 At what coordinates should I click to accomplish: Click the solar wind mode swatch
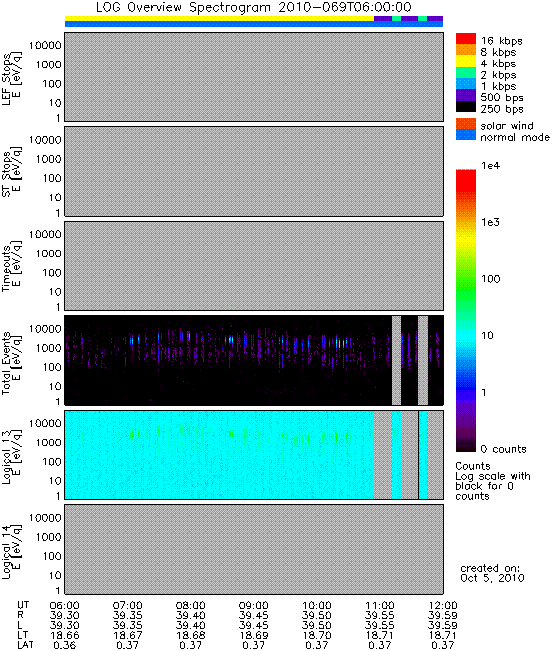[x=466, y=124]
